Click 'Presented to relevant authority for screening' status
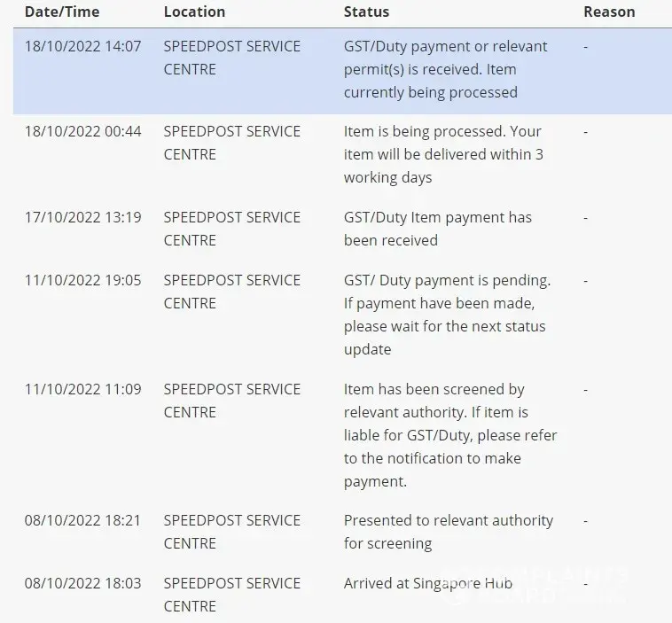This screenshot has height=623, width=672. [448, 531]
